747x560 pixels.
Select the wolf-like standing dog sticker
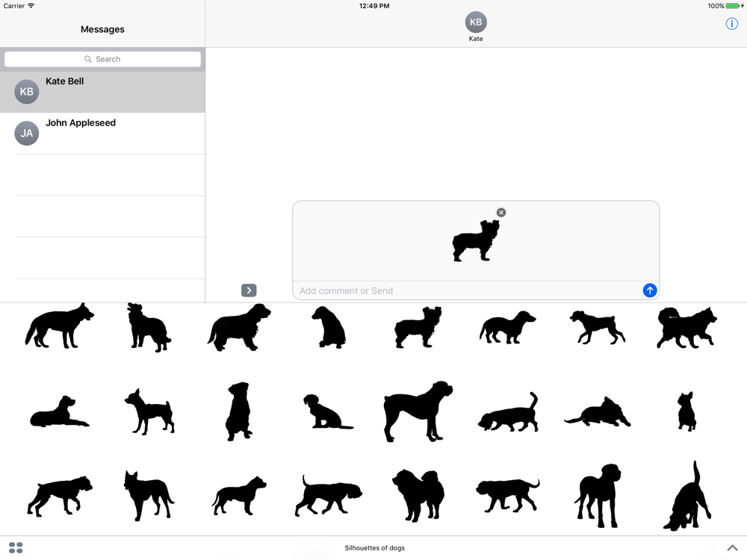click(60, 327)
